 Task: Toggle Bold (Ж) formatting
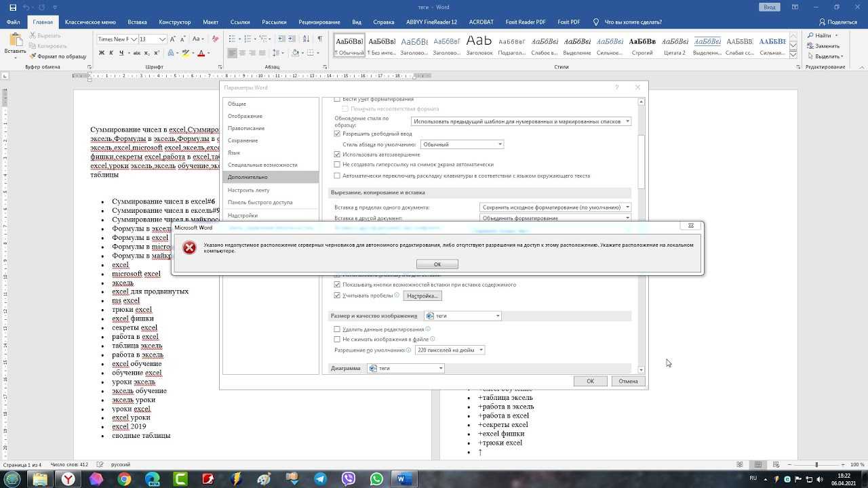coord(102,53)
